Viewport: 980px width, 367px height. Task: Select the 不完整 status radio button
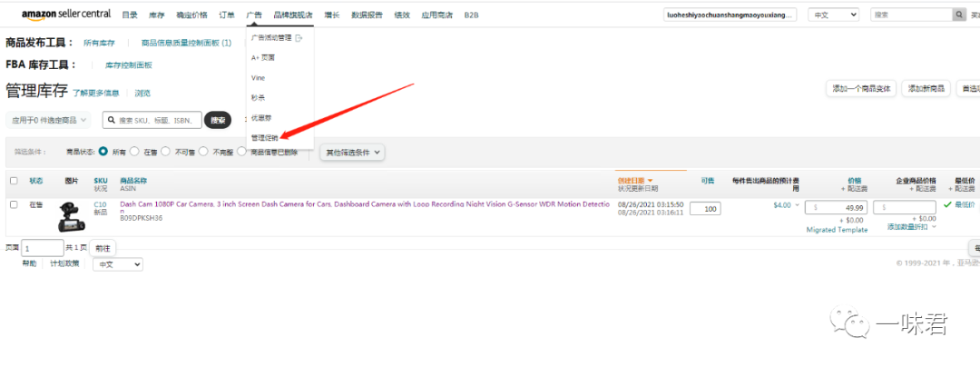[203, 152]
